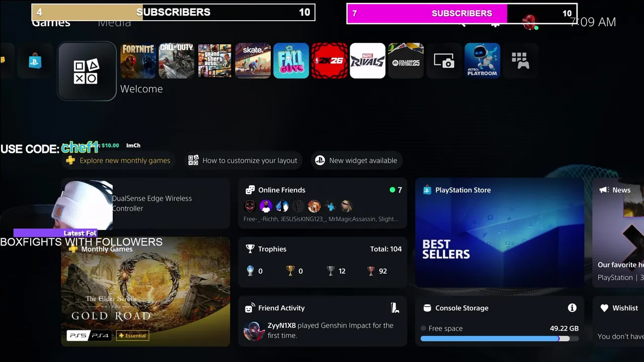Open College Football 25 tile
The image size is (644, 362).
tap(406, 61)
